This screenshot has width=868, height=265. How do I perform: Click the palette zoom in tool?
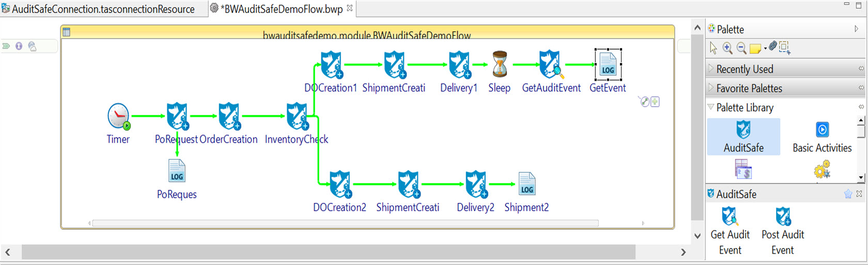point(727,48)
